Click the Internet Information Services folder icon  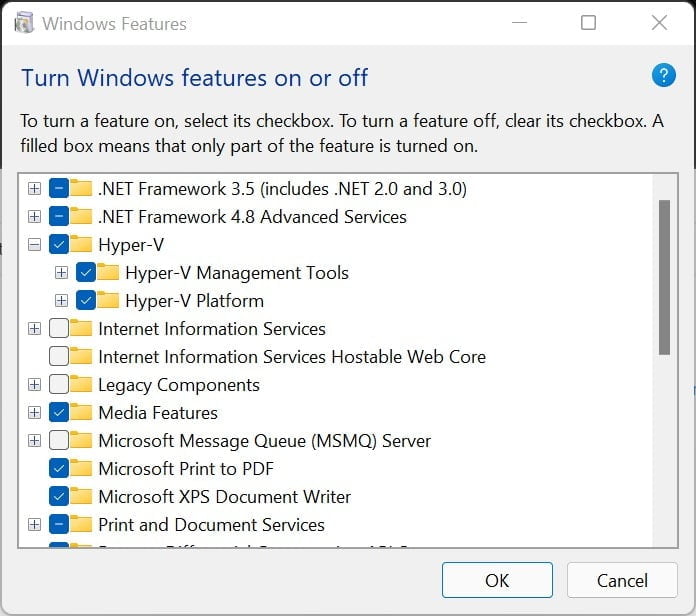[82, 329]
